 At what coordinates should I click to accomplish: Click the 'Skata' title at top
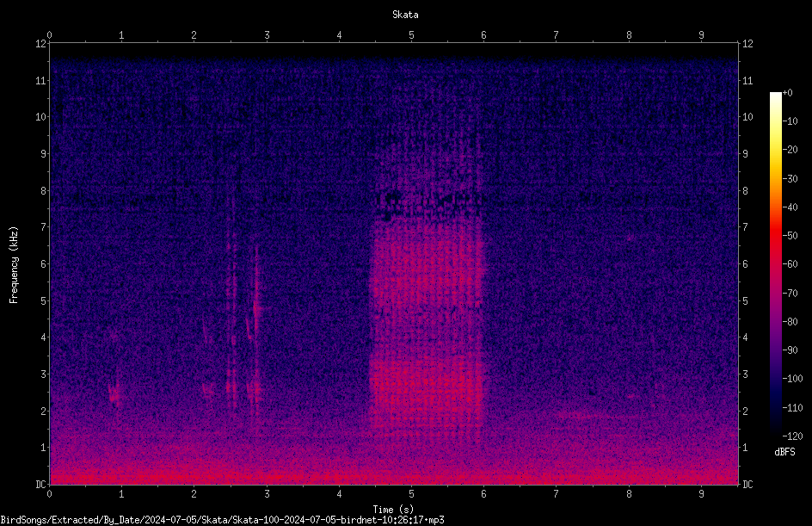pyautogui.click(x=405, y=15)
